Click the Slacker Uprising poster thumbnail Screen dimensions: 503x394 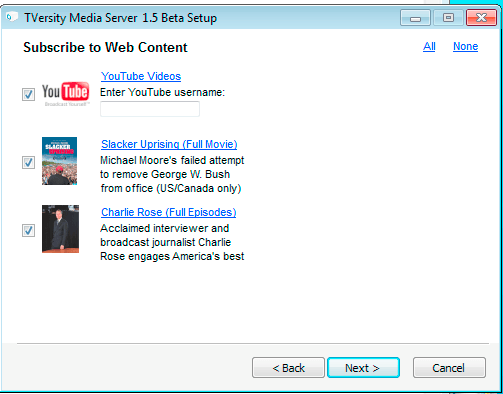59,161
